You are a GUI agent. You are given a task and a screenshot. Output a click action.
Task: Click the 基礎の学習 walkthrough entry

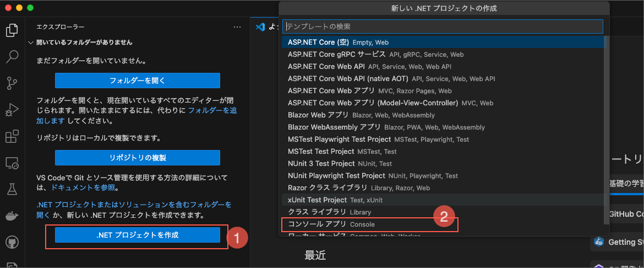tap(626, 184)
